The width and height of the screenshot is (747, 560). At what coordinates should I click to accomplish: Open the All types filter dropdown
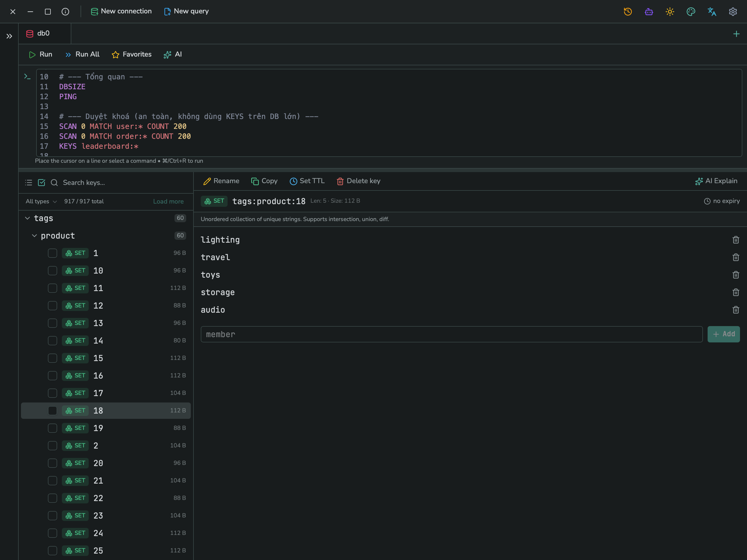[x=41, y=202]
